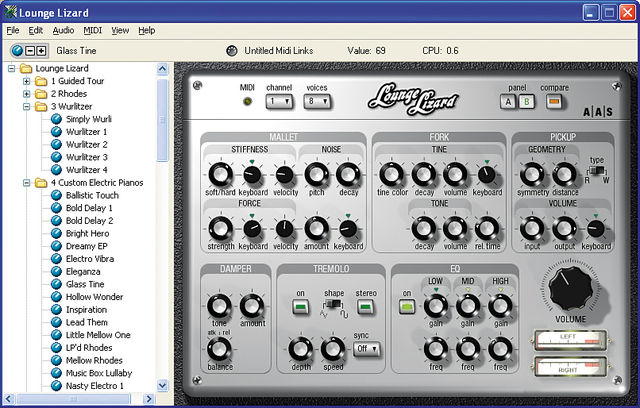Click the minus toolbar icon
The height and width of the screenshot is (408, 640).
(30, 51)
